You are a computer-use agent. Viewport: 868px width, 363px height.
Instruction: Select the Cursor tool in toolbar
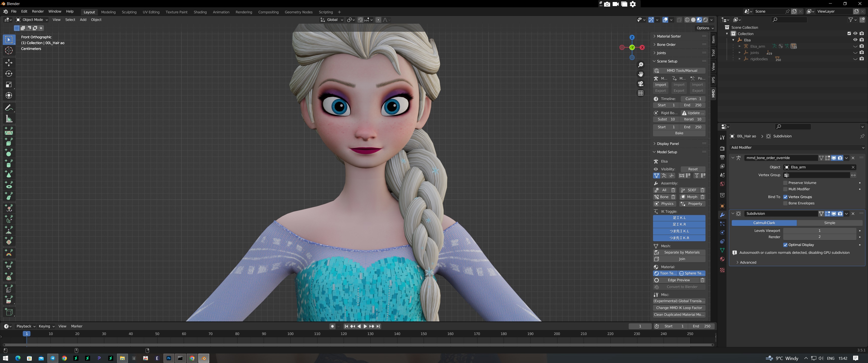tap(9, 50)
